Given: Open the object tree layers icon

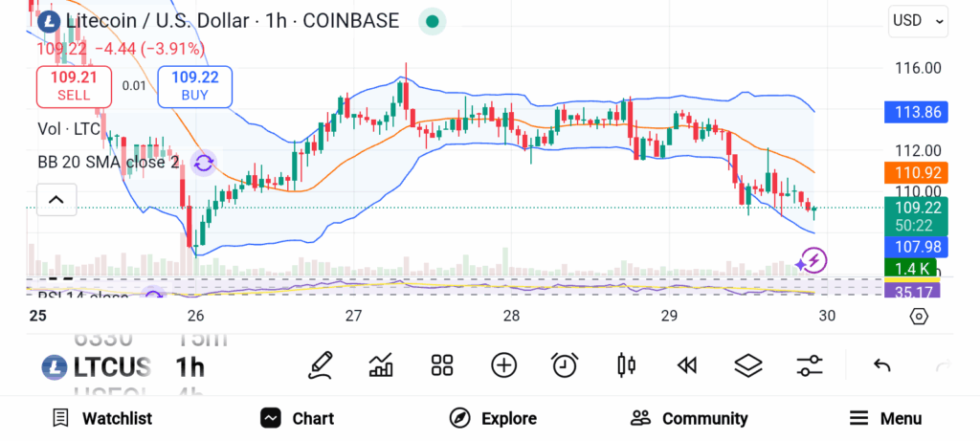Looking at the screenshot, I should tap(747, 364).
